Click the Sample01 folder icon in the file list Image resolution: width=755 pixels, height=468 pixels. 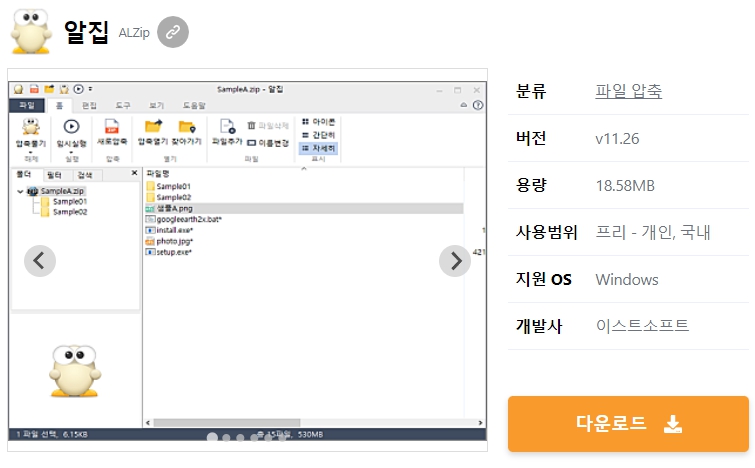[150, 186]
